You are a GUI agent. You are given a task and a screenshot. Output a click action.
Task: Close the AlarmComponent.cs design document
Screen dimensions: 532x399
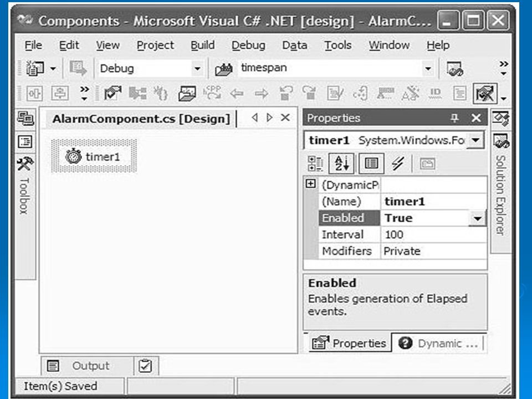[x=285, y=117]
